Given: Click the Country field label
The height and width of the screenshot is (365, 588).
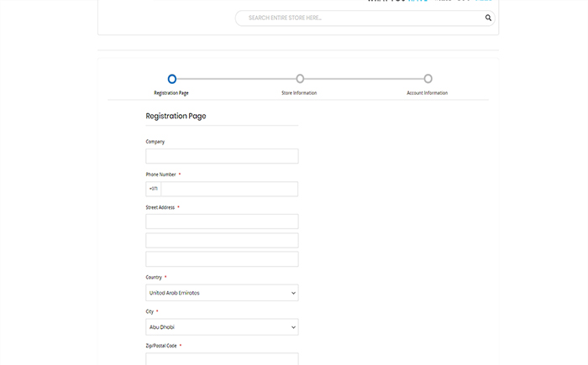Looking at the screenshot, I should (x=154, y=277).
